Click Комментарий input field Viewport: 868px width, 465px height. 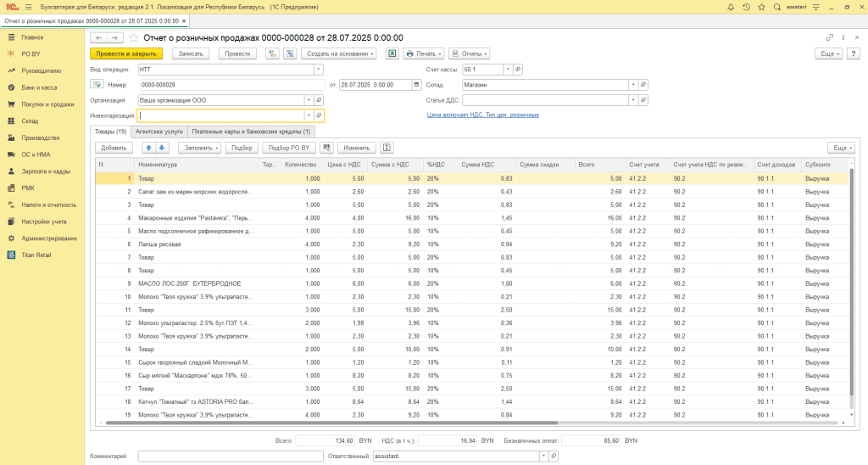[x=231, y=457]
